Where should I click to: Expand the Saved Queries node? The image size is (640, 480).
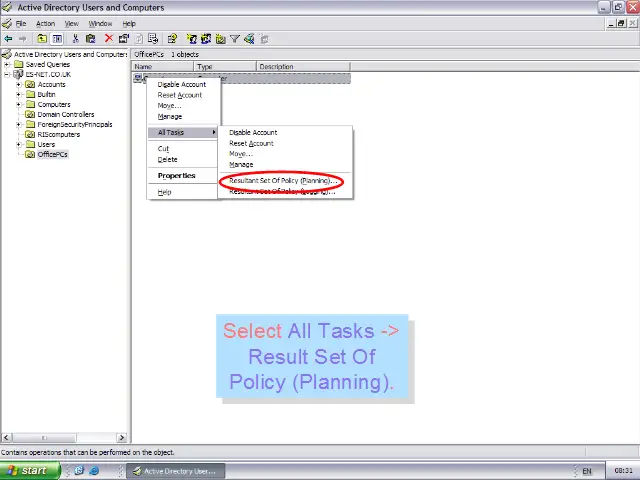pyautogui.click(x=7, y=64)
